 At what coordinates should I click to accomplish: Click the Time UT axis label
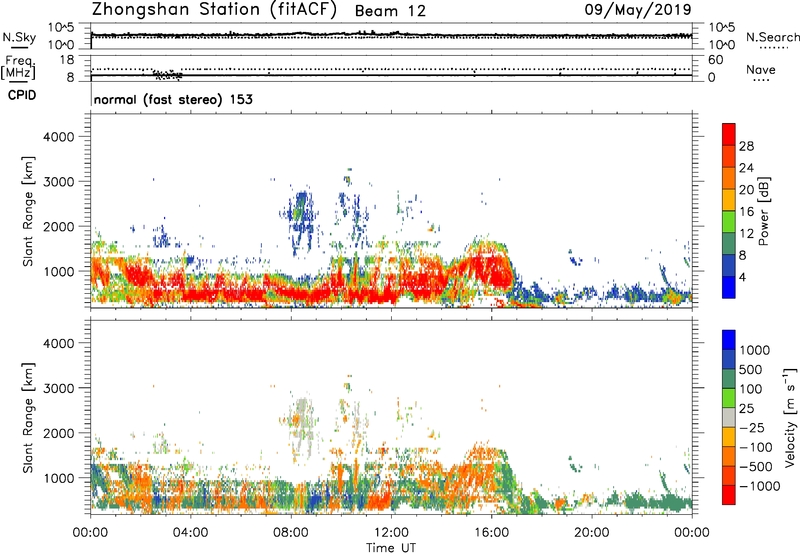391,548
